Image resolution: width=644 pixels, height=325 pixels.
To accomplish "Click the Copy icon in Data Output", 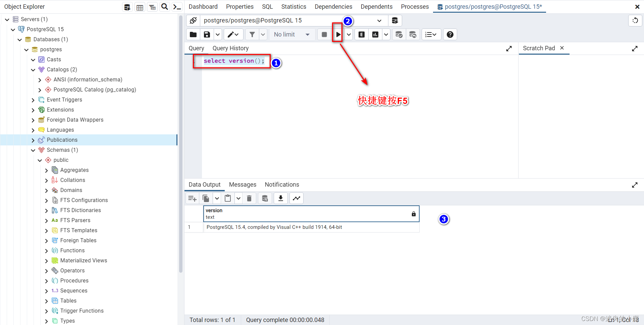I will tap(206, 198).
